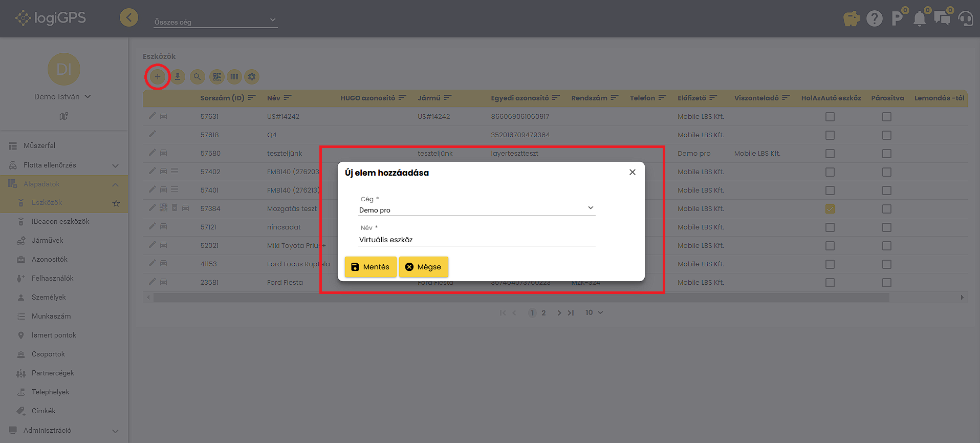This screenshot has width=980, height=443.
Task: Click the plus add-new-device icon
Action: pos(157,77)
